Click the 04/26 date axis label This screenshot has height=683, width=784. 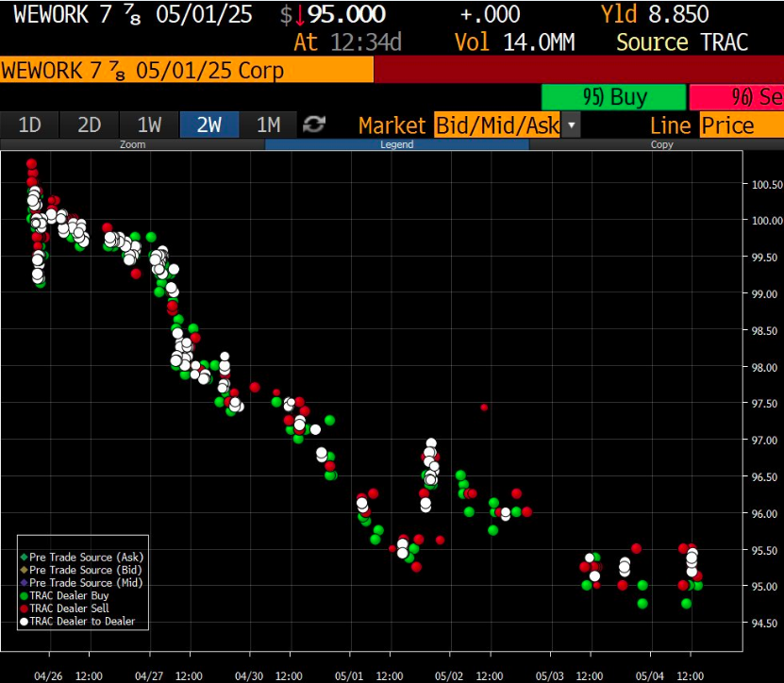coord(48,676)
